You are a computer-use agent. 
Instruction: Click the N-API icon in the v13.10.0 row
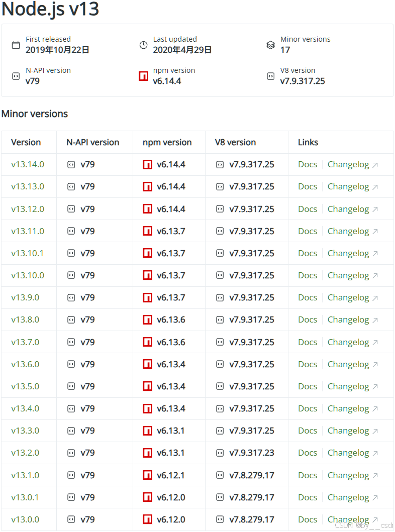coord(71,275)
